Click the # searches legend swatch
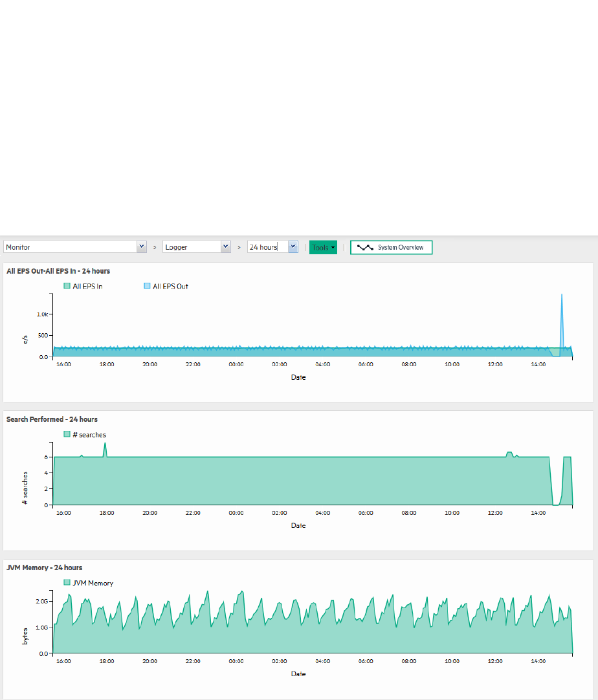The width and height of the screenshot is (598, 700). point(67,434)
